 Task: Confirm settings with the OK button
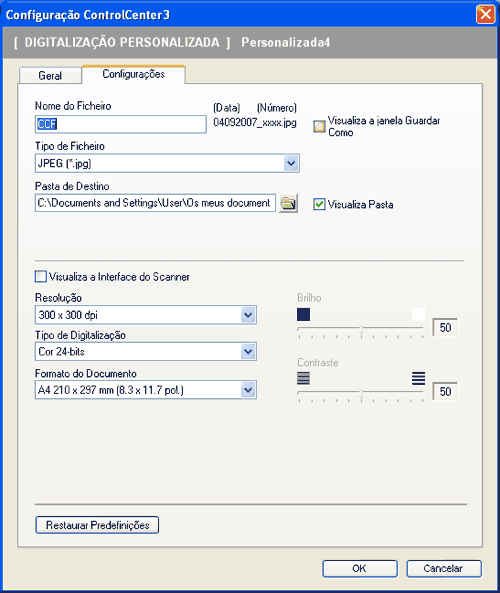pyautogui.click(x=360, y=568)
